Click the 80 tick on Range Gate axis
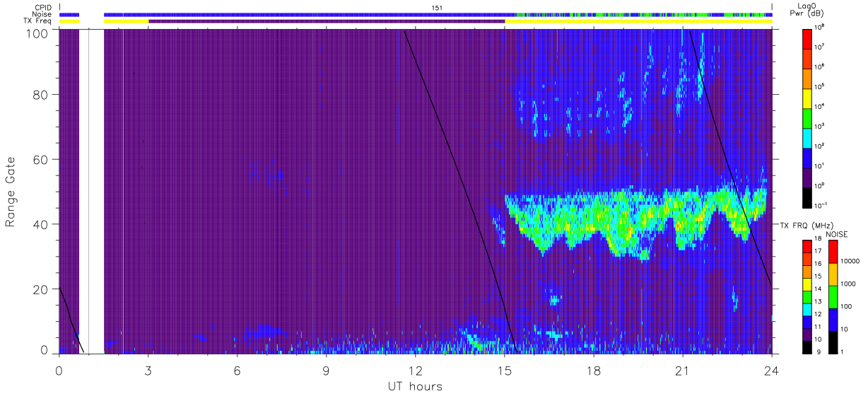868x401 pixels. 40,94
